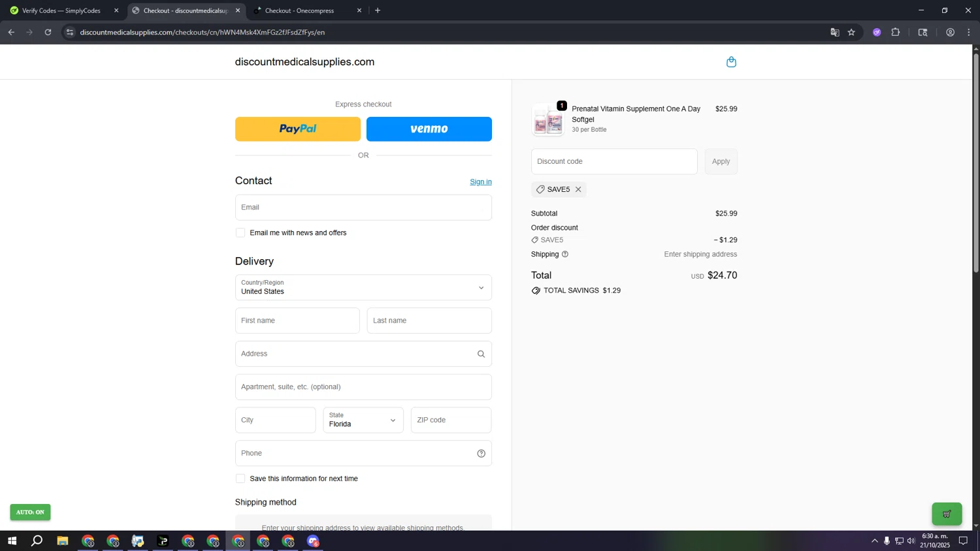Close the discountmedicalsupplies checkout tab
980x551 pixels.
pyautogui.click(x=238, y=10)
